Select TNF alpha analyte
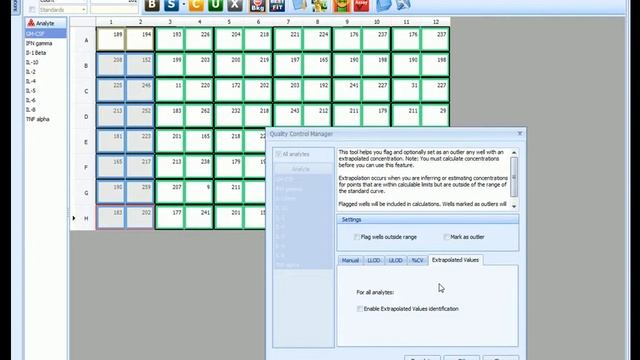 tap(46, 119)
